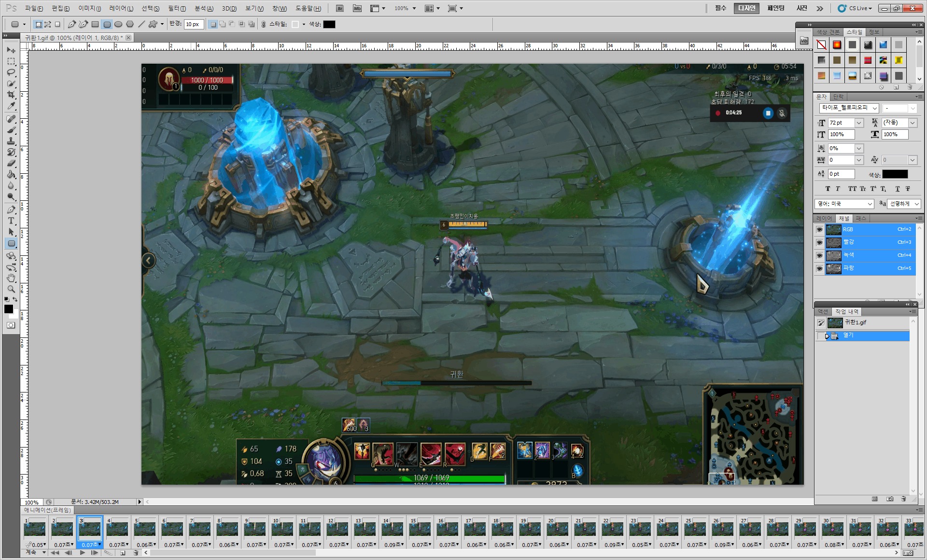Click the Line shape option in options bar
Viewport: 927px width, 560px height.
tap(141, 24)
